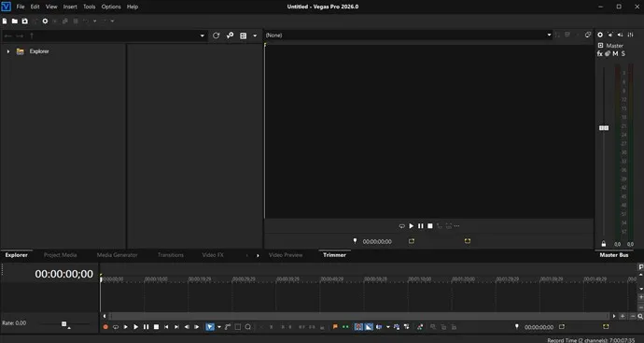Create a new project via toolbar icon
This screenshot has width=644, height=343.
[x=5, y=21]
